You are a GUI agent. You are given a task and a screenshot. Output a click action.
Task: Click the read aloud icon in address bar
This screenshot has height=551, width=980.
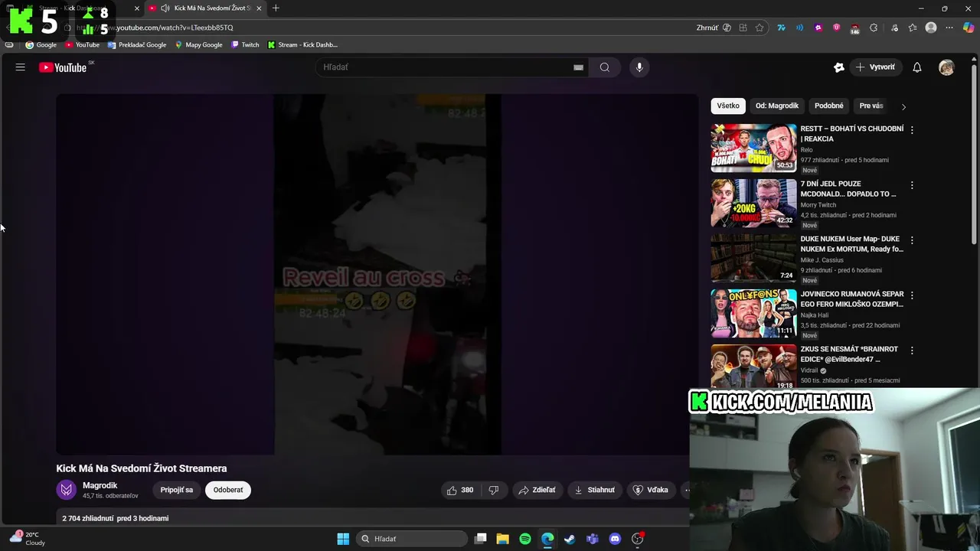727,28
